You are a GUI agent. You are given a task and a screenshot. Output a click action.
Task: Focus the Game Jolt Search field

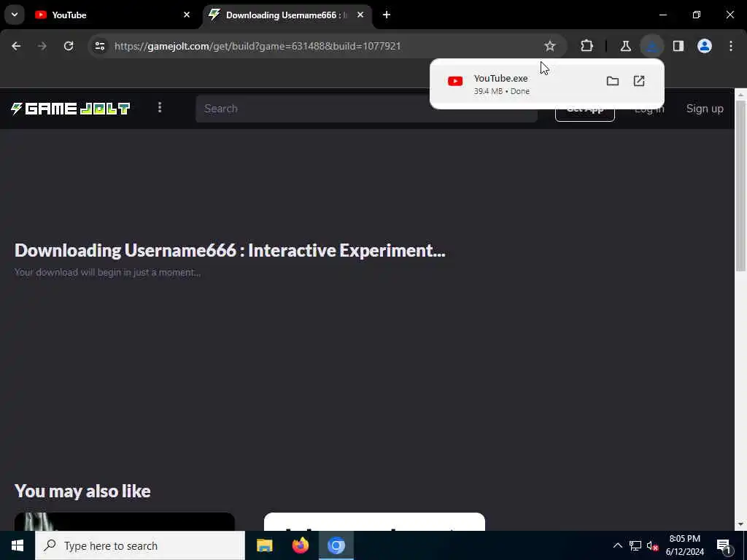click(366, 109)
